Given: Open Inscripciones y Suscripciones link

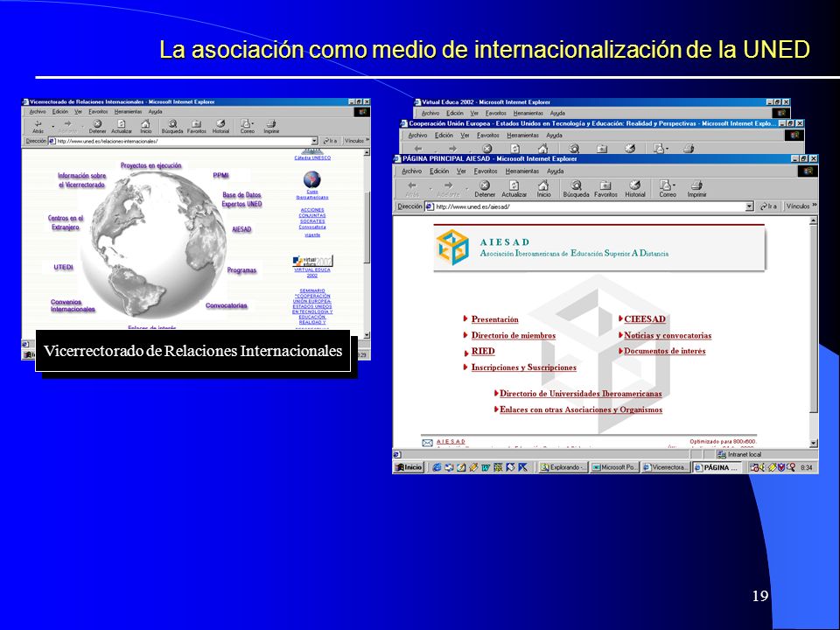Looking at the screenshot, I should pyautogui.click(x=523, y=367).
